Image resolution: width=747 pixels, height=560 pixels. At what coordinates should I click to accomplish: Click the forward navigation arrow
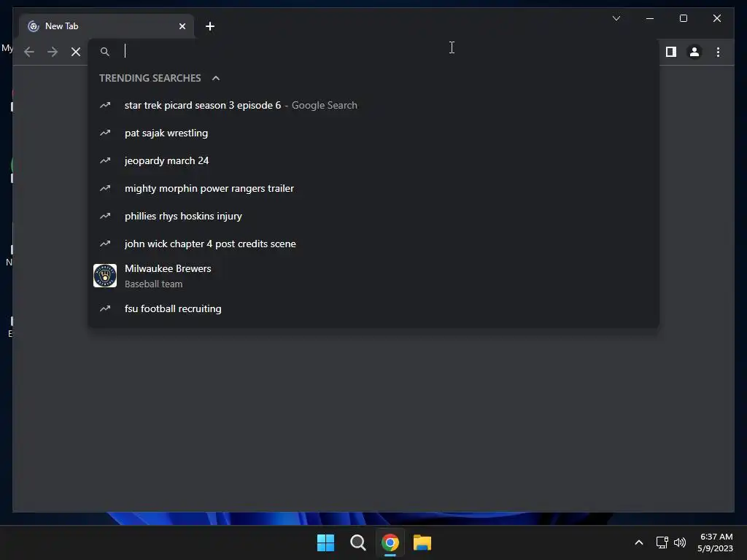point(53,52)
